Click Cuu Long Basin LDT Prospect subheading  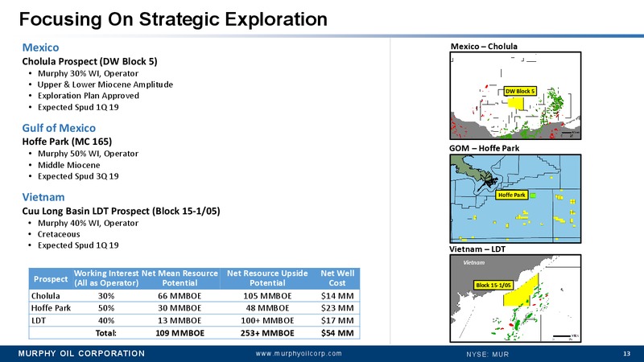pyautogui.click(x=122, y=211)
